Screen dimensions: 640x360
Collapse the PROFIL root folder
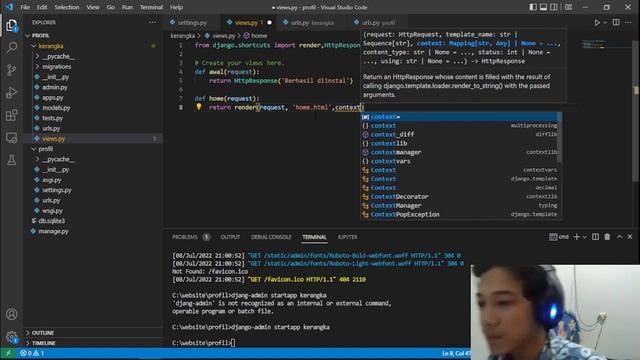(94, 36)
